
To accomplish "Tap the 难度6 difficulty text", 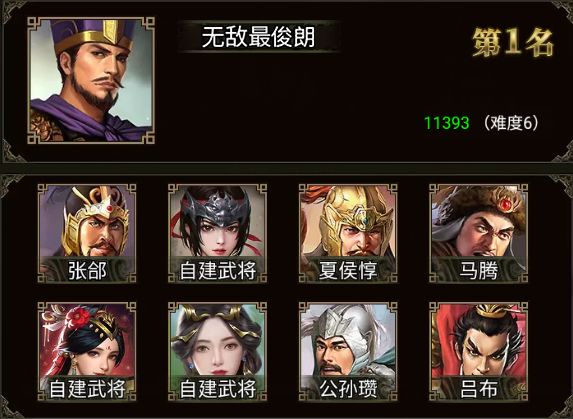I will tap(511, 123).
